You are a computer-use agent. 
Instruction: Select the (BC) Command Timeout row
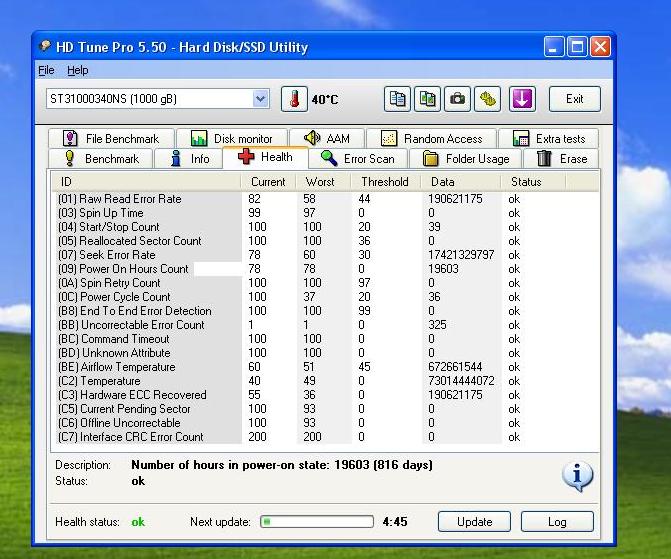(325, 339)
